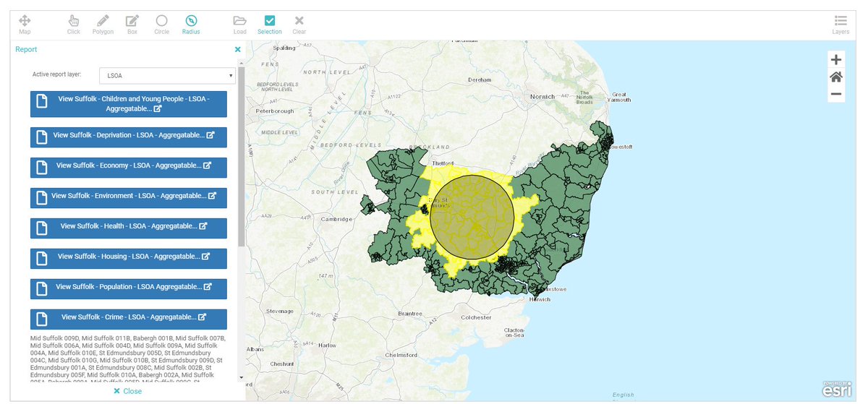Click the Report panel heading
868x404 pixels.
point(26,50)
